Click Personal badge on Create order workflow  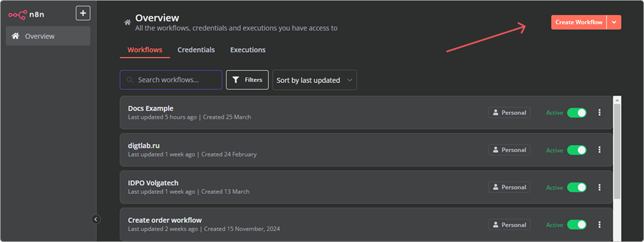point(509,225)
